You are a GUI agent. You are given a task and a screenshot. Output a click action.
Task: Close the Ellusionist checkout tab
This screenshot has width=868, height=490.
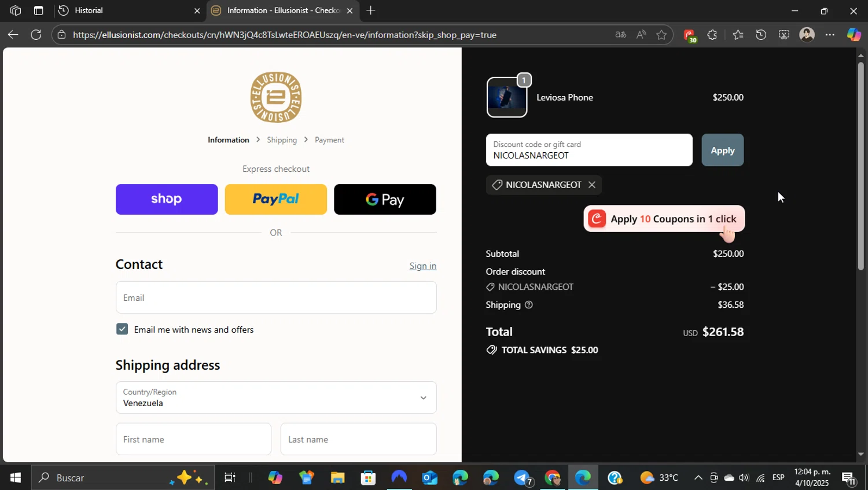(350, 10)
